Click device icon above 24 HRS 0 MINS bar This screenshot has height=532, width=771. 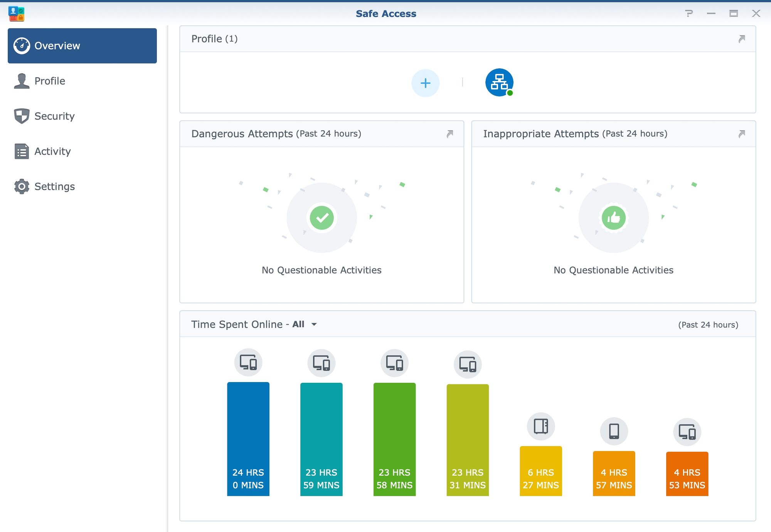248,362
